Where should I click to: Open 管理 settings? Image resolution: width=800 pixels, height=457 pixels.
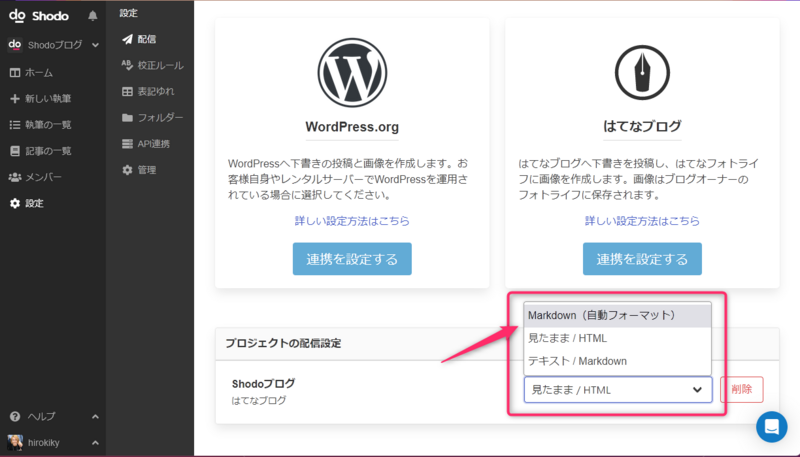(146, 170)
